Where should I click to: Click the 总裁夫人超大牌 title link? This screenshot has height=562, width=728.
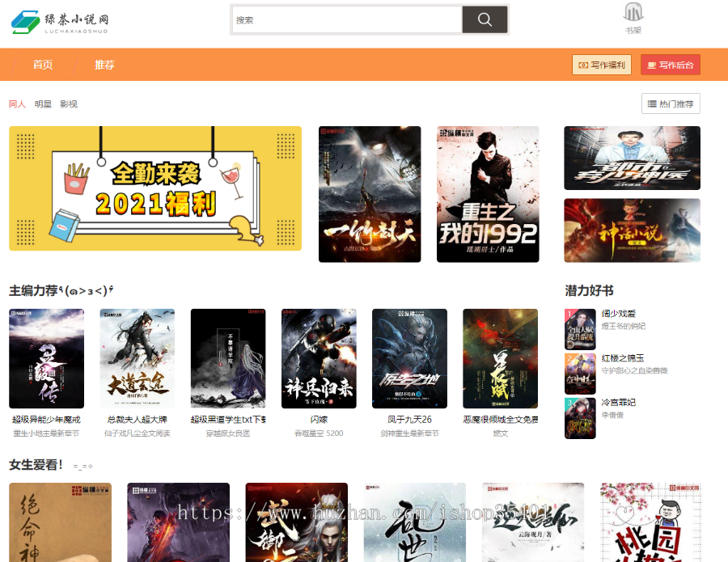pyautogui.click(x=138, y=420)
